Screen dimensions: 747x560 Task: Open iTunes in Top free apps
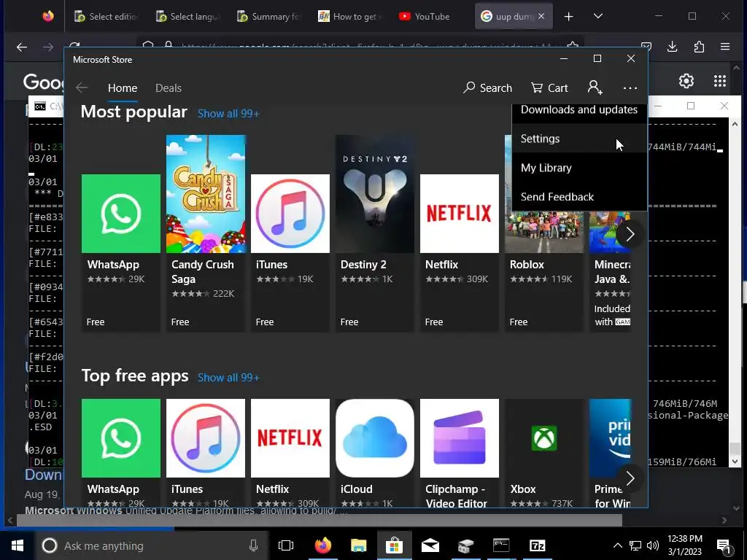tap(206, 452)
